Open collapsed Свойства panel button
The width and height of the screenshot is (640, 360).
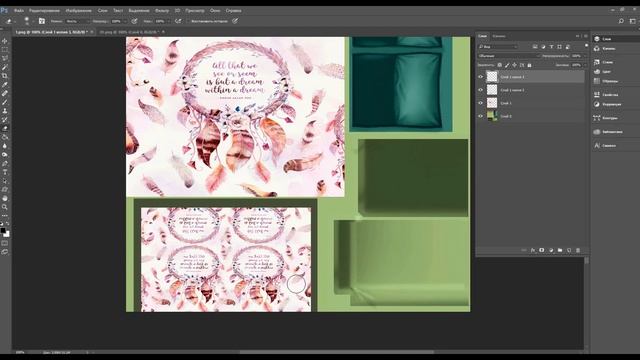pos(606,95)
